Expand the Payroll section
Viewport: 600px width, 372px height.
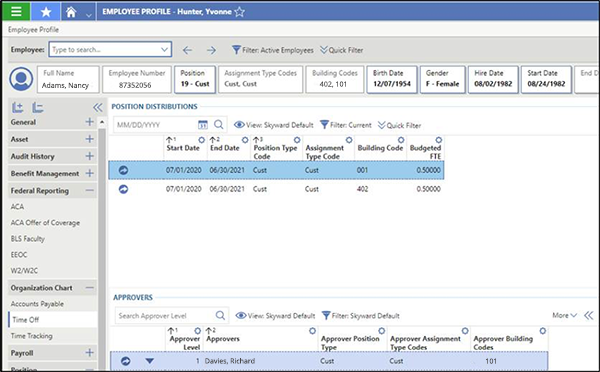click(90, 352)
